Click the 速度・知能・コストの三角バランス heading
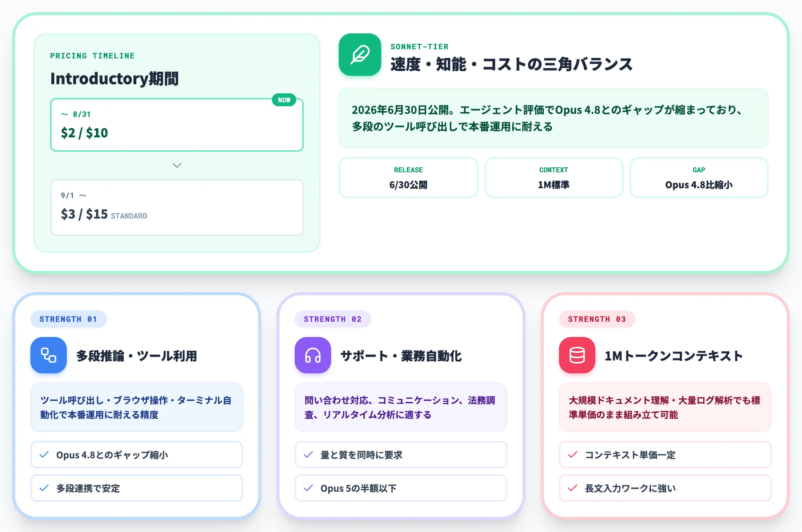Image resolution: width=802 pixels, height=532 pixels. click(512, 64)
